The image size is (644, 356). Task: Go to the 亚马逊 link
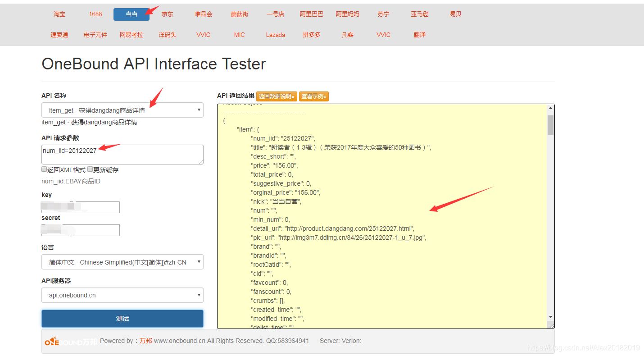[x=420, y=14]
